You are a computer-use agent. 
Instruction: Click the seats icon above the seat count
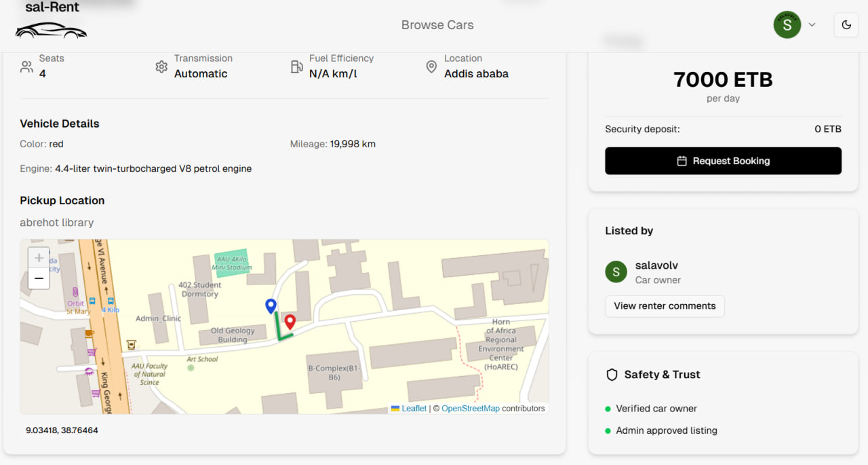coord(26,67)
